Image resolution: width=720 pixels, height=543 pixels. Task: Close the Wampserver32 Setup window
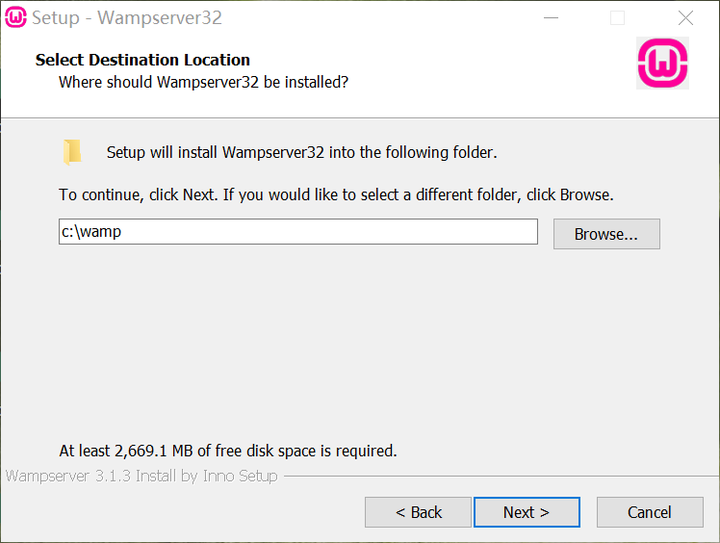pyautogui.click(x=685, y=18)
